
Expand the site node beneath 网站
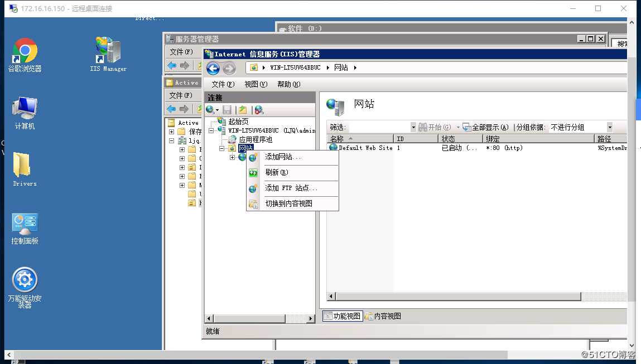click(232, 157)
